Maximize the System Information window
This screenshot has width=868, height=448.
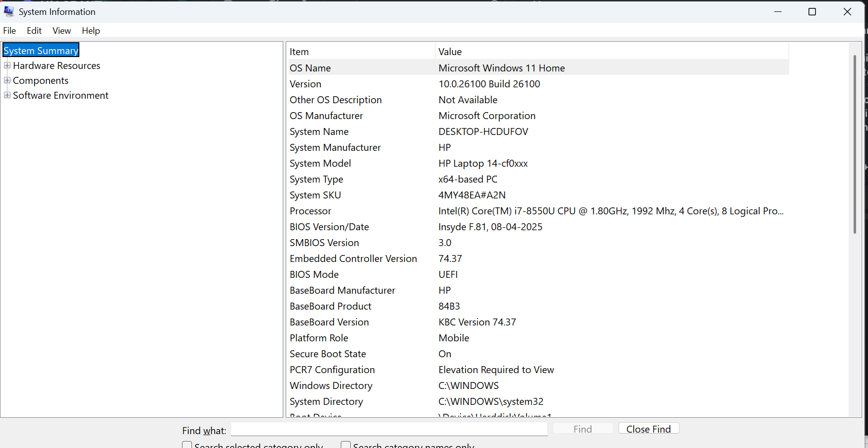[x=812, y=11]
